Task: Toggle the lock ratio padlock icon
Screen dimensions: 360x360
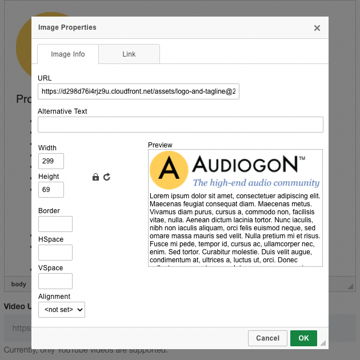Action: pyautogui.click(x=96, y=177)
